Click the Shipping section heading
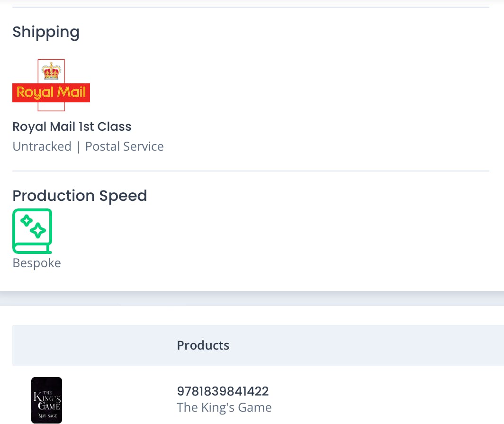 [x=46, y=32]
